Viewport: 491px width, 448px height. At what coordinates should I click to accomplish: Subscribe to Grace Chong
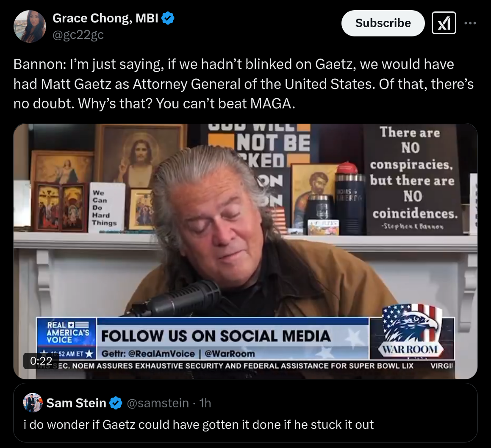tap(383, 23)
